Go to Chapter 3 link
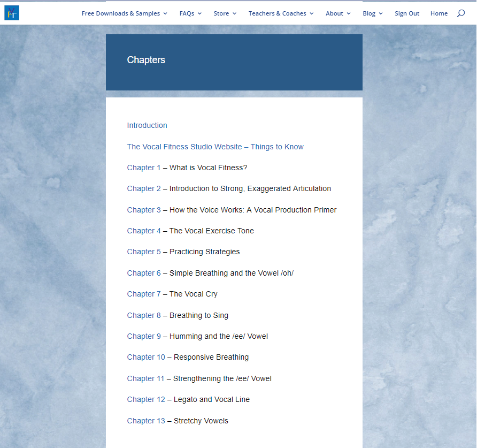Viewport: 477px width, 448px height. point(144,210)
